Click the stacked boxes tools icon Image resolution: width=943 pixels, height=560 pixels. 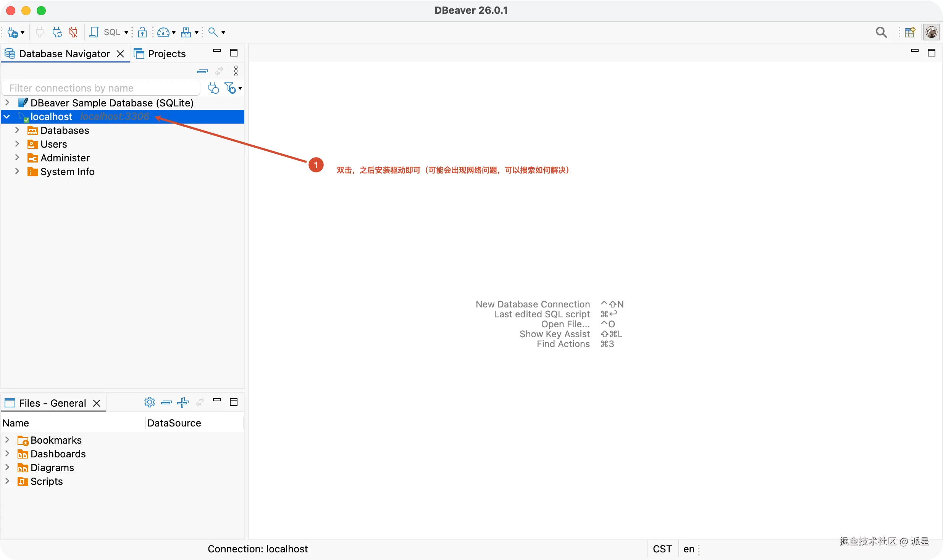click(186, 32)
